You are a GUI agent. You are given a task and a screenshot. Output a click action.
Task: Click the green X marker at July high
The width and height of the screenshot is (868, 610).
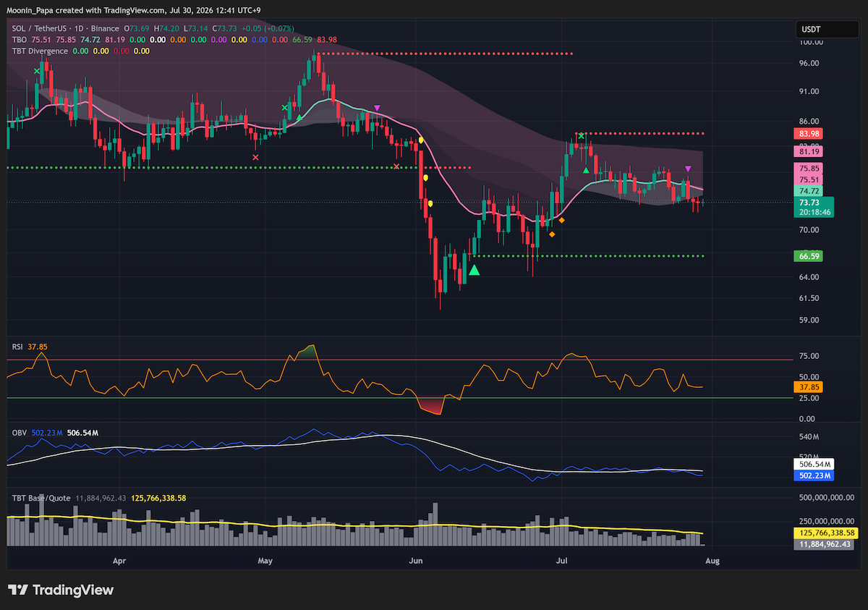[581, 135]
